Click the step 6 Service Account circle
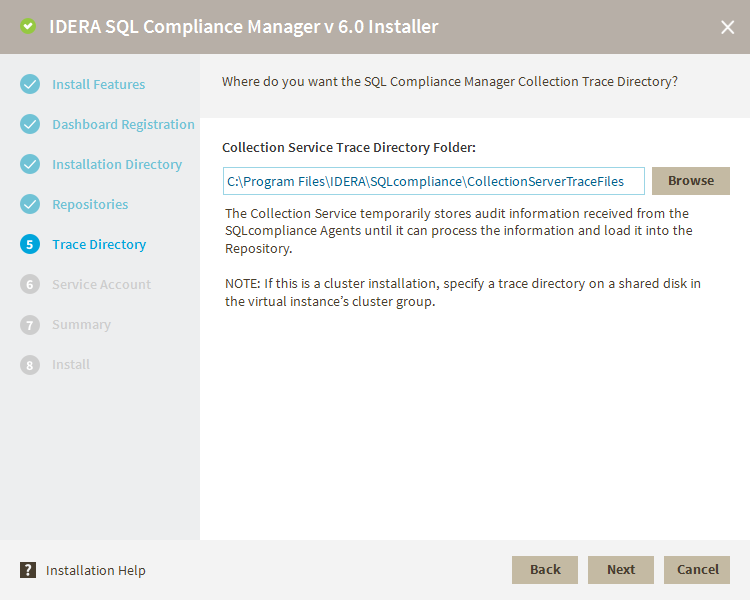The image size is (750, 600). [x=30, y=284]
